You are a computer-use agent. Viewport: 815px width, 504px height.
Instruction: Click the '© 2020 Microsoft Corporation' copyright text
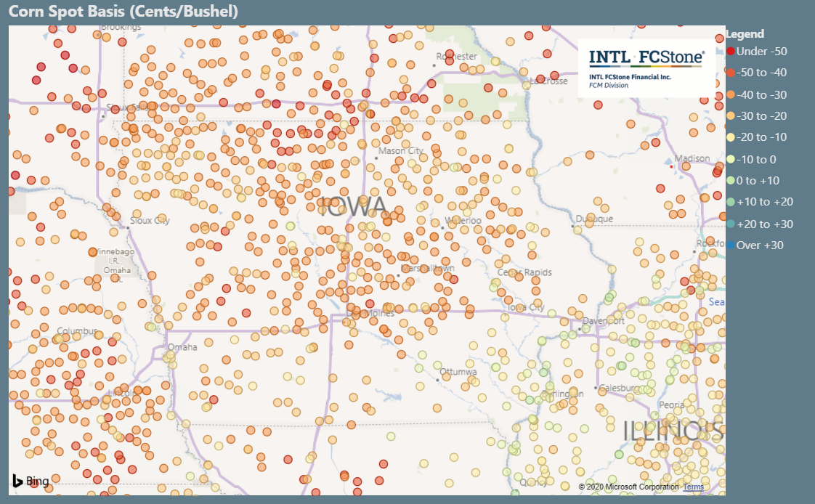pos(628,487)
